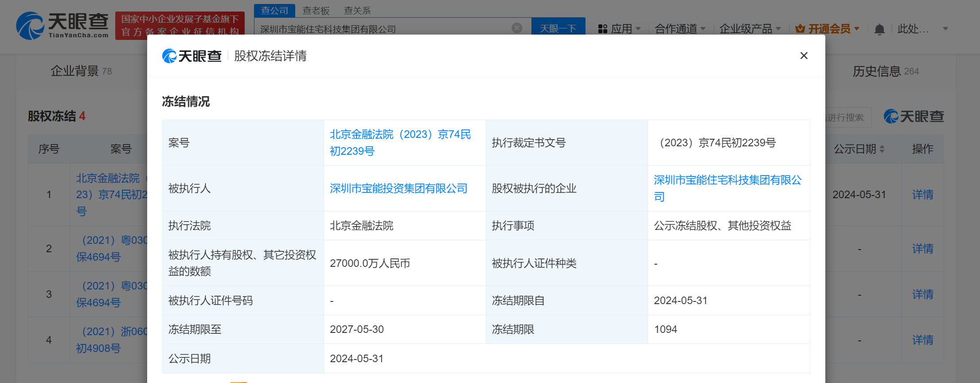Screen dimensions: 980x383
Task: Open the 企业背景 78 tab
Action: tap(81, 71)
